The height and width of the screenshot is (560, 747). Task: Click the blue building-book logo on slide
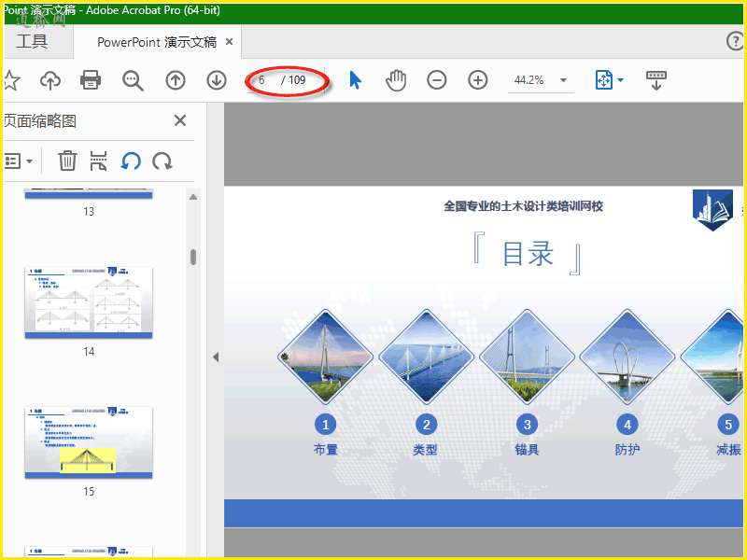(712, 210)
